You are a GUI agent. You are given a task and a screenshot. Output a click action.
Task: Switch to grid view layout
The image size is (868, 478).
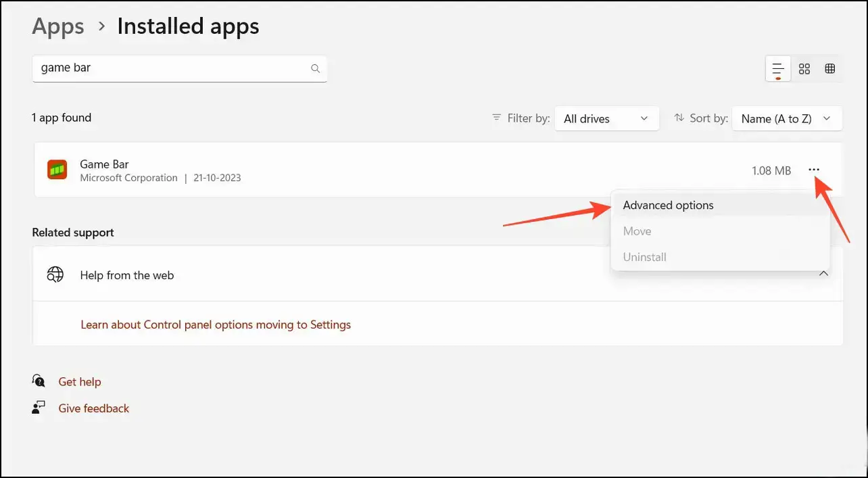click(x=804, y=68)
